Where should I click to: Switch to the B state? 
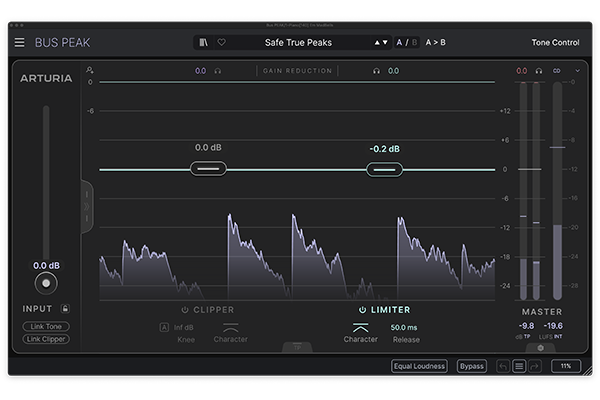[x=414, y=42]
